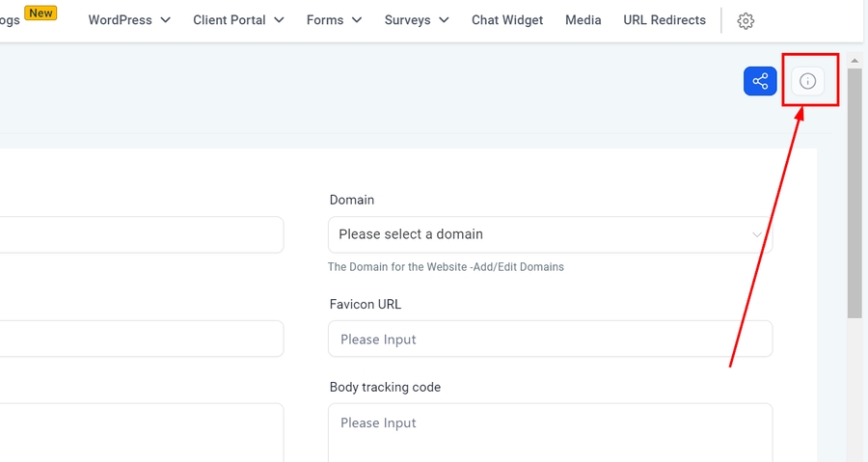The width and height of the screenshot is (868, 462).
Task: Open the Forms dropdown menu
Action: tap(334, 20)
